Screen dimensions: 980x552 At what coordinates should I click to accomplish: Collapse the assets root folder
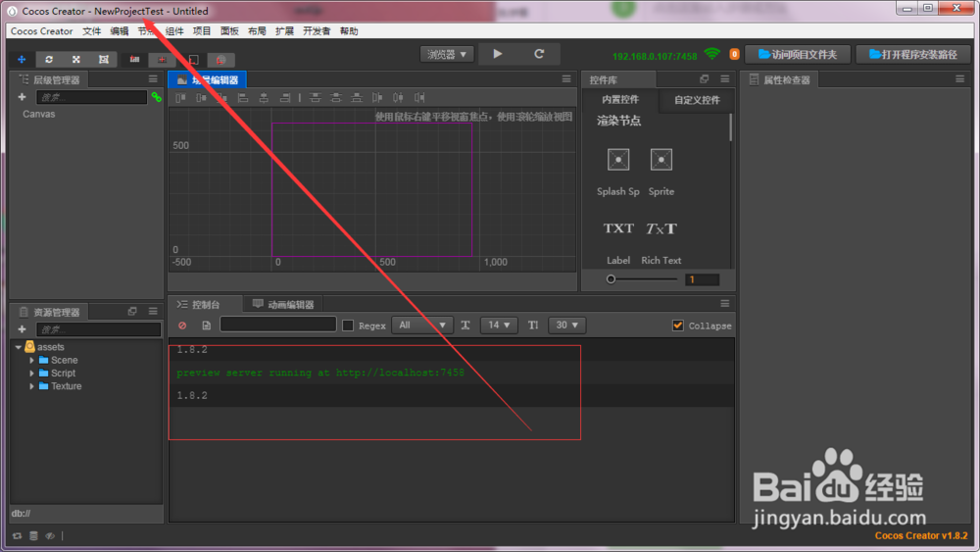click(18, 347)
